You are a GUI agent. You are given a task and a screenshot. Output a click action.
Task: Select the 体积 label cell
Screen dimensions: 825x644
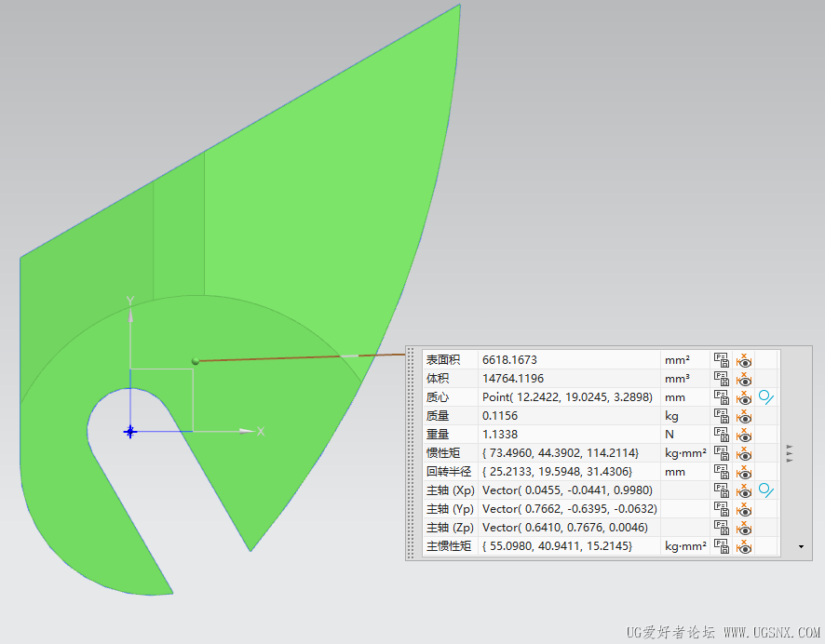451,379
